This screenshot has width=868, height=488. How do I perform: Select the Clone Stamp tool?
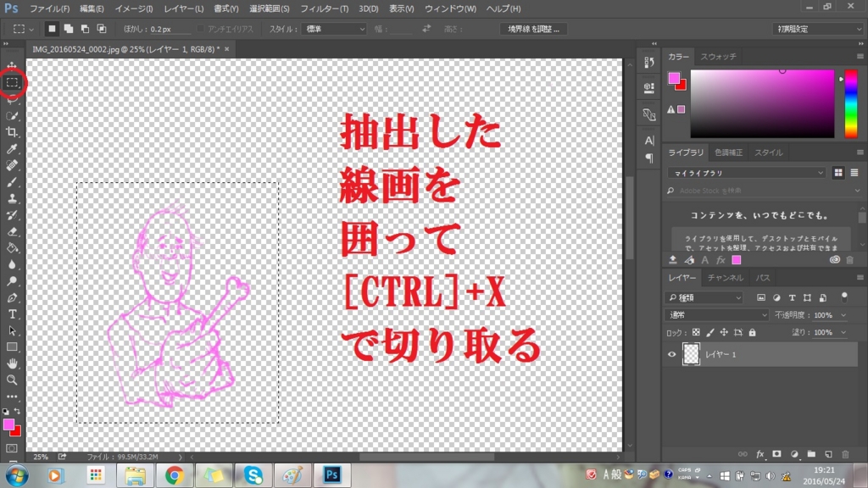tap(12, 198)
